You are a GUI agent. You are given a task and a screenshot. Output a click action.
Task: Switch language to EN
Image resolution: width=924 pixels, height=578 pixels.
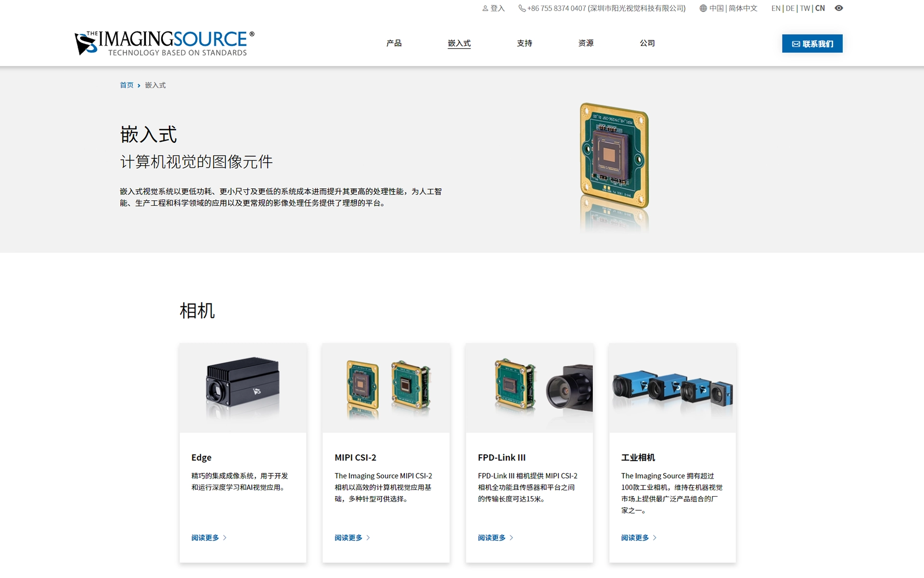776,8
